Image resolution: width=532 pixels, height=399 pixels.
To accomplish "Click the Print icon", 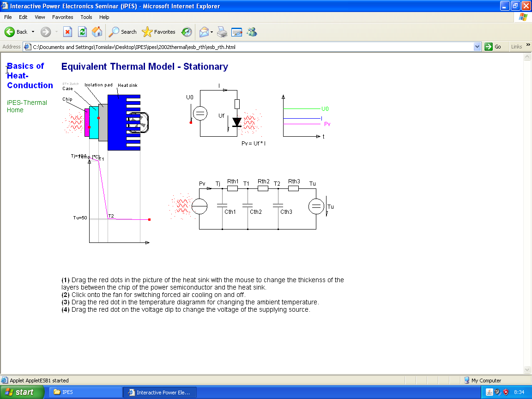I will tap(222, 32).
